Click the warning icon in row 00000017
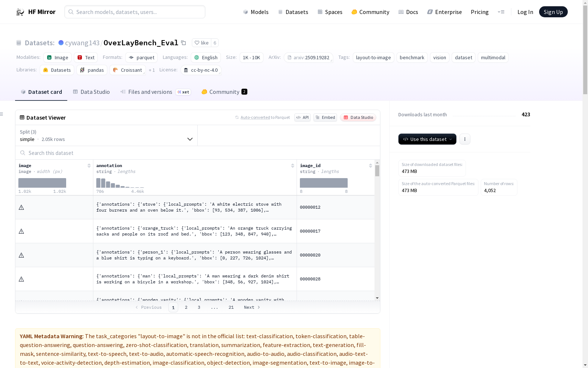This screenshot has height=368, width=588. [x=21, y=231]
